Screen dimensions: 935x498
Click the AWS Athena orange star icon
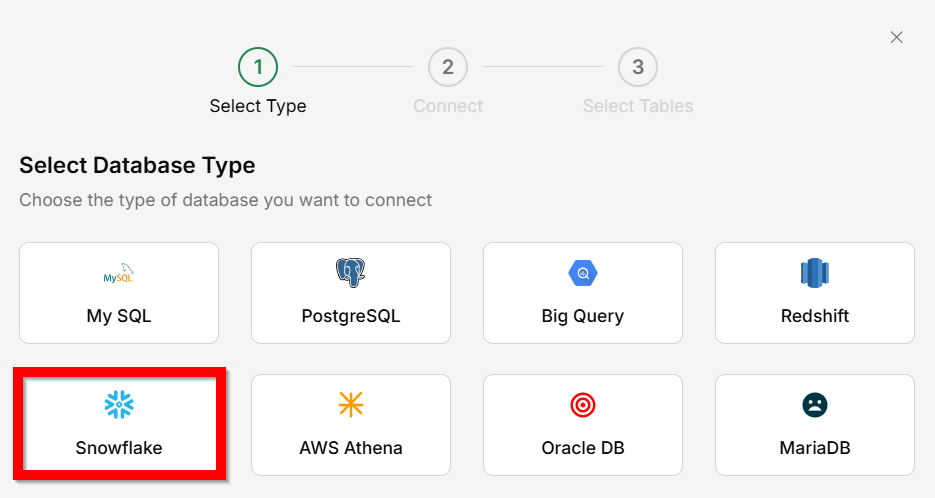350,404
